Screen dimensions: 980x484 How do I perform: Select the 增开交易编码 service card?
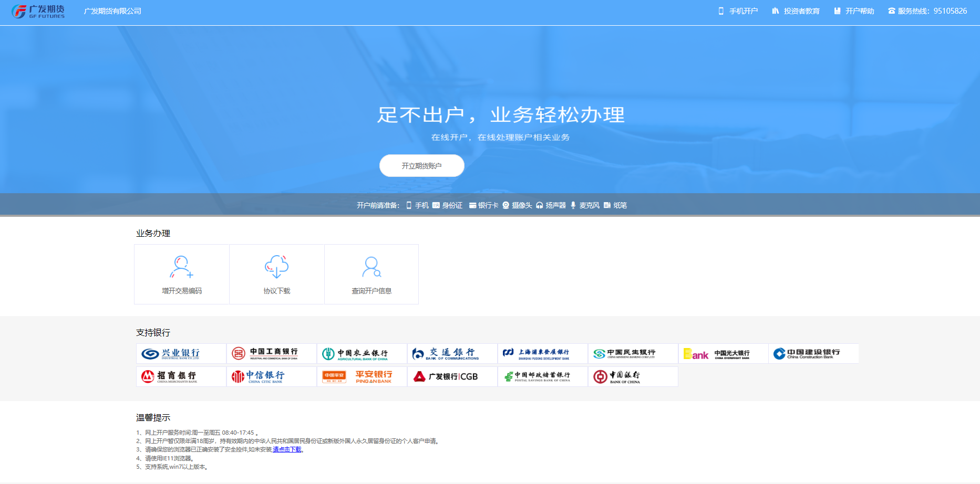coord(181,273)
